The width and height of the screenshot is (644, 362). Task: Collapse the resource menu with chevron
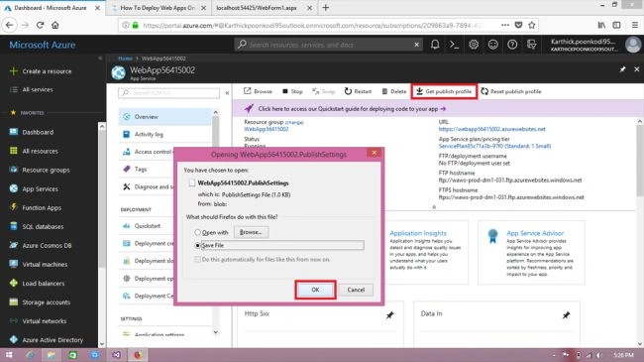pyautogui.click(x=227, y=93)
